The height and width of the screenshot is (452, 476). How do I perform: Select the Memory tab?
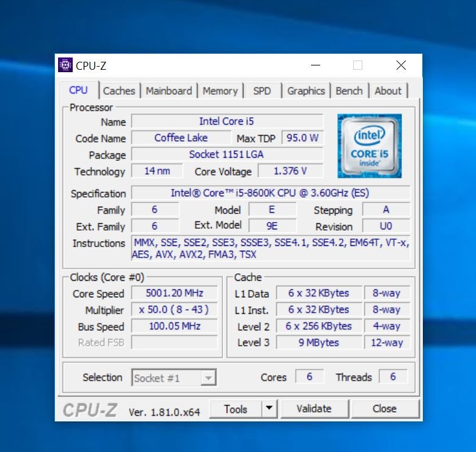click(x=220, y=91)
